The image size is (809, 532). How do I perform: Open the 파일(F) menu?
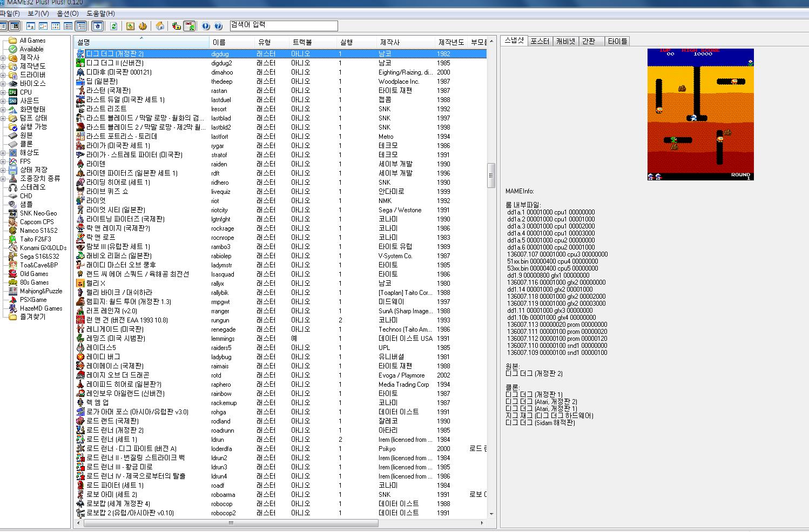(10, 14)
